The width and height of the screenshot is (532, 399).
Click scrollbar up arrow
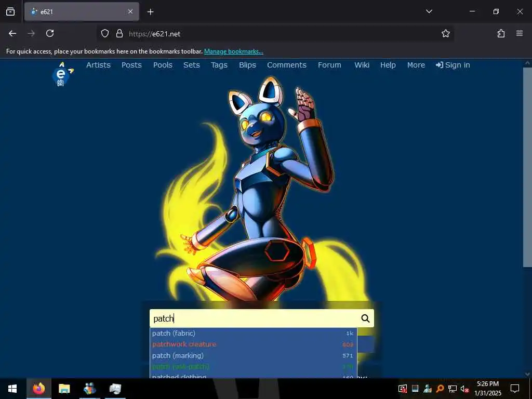[x=527, y=63]
